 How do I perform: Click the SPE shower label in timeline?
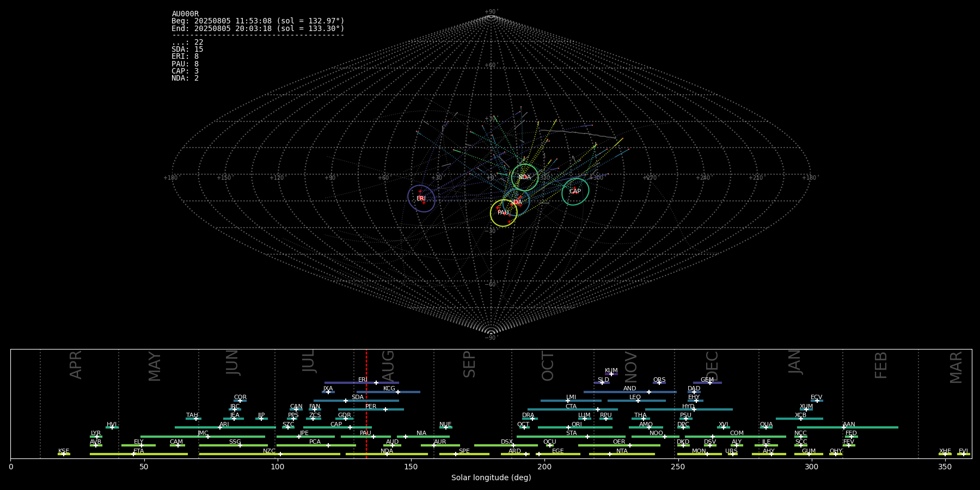pyautogui.click(x=464, y=451)
